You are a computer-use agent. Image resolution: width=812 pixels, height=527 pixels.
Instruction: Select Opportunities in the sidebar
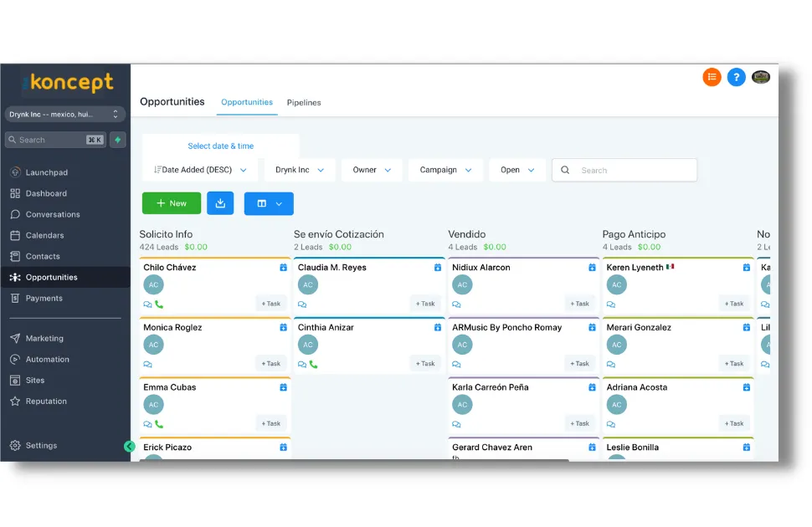coord(65,277)
